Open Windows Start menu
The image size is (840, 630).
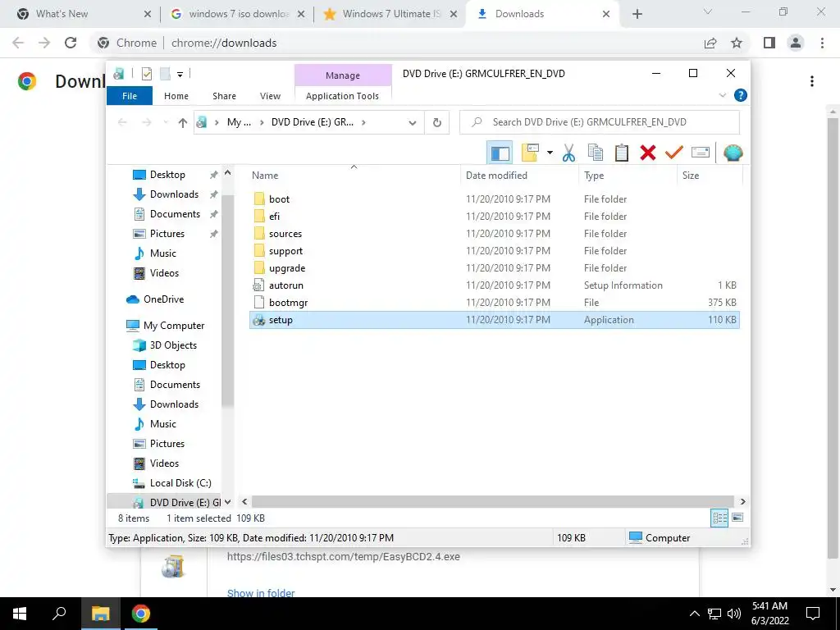20,614
